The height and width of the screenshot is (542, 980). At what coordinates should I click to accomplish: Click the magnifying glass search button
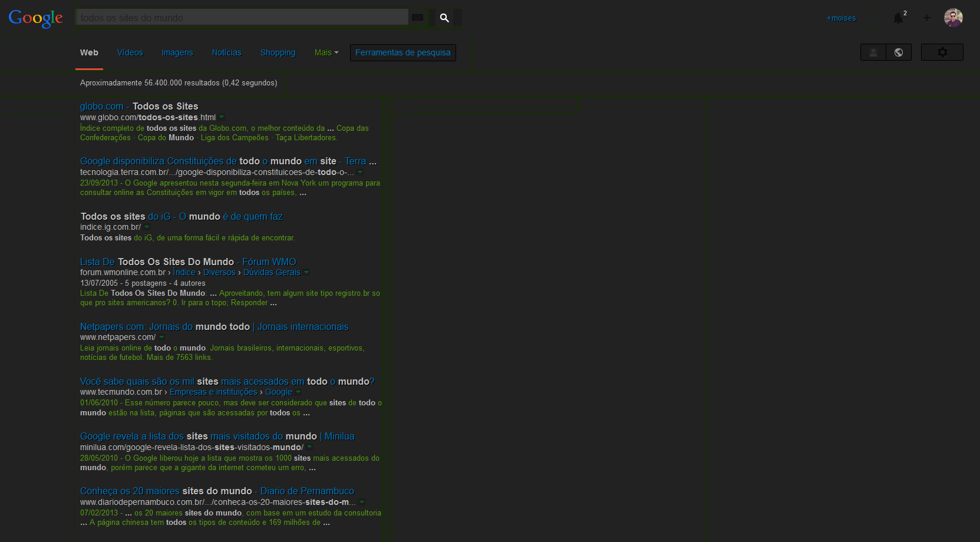[445, 18]
